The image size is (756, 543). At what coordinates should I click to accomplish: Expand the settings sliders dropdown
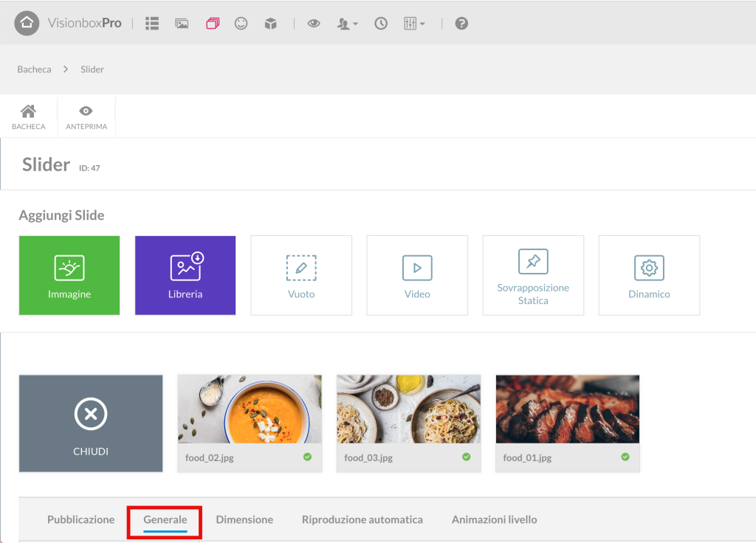(x=414, y=24)
